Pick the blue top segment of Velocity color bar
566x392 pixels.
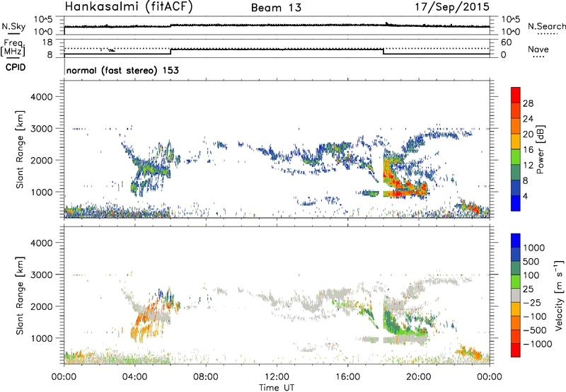516,241
